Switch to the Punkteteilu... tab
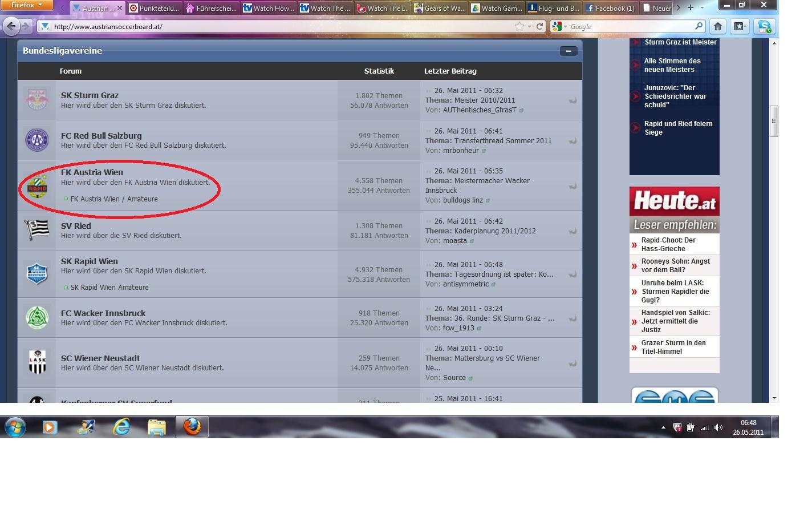Image resolution: width=812 pixels, height=517 pixels. coord(154,8)
